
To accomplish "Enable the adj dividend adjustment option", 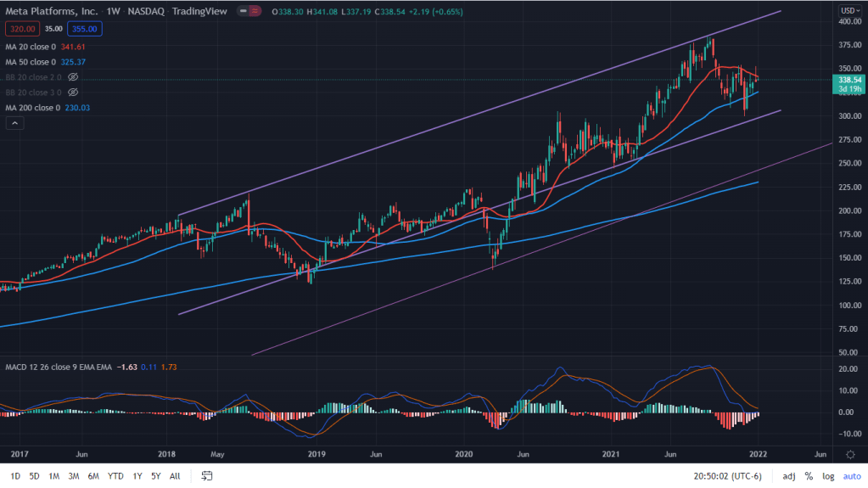I will click(788, 476).
